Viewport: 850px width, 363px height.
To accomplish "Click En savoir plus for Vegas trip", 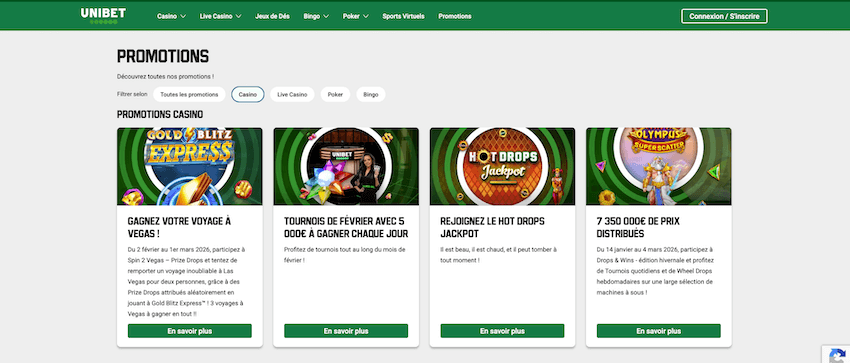I will 190,331.
